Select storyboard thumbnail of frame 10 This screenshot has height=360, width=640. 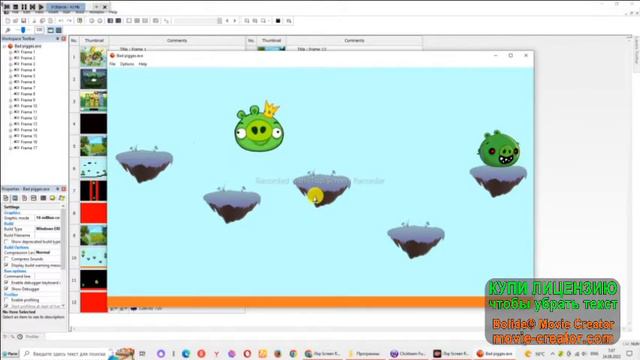pos(93,258)
